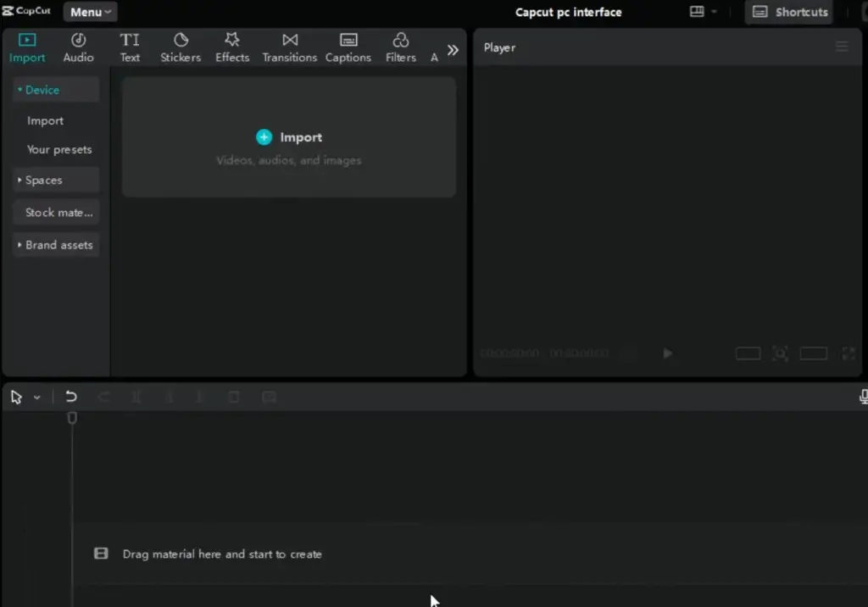
Task: Open the Shortcuts panel
Action: coord(788,12)
